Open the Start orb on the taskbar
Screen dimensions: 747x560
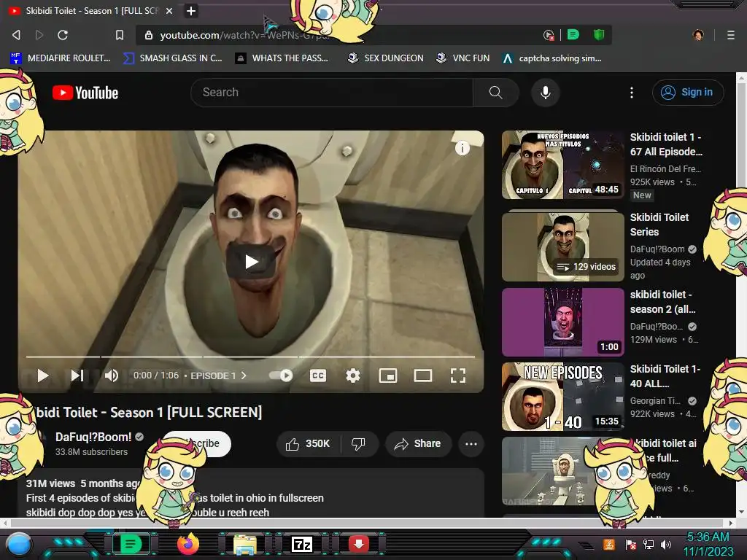pyautogui.click(x=18, y=545)
